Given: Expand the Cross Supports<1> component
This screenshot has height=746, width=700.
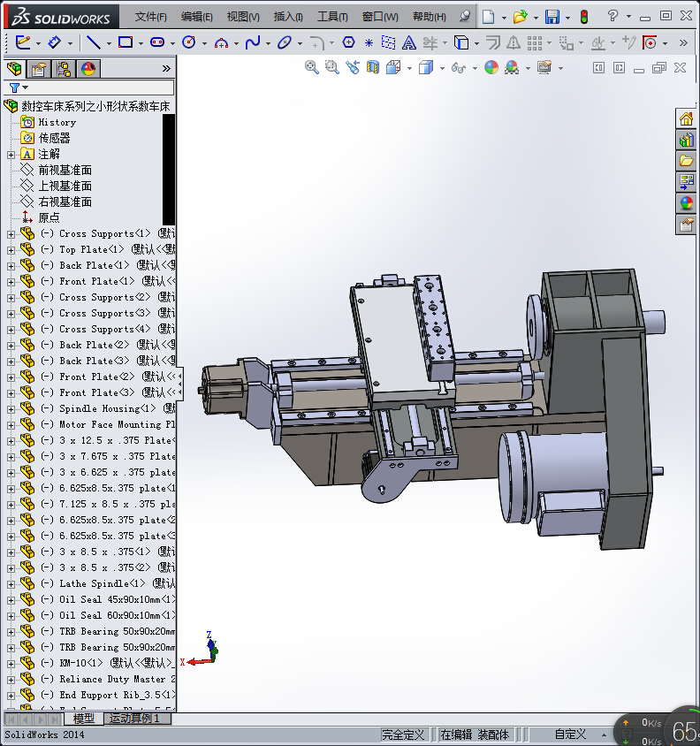Looking at the screenshot, I should (x=11, y=234).
